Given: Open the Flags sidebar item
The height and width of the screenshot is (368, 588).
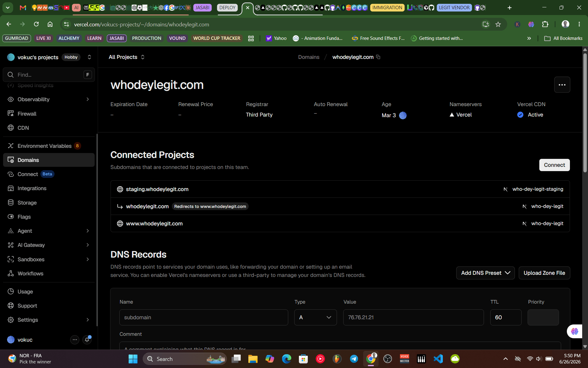Looking at the screenshot, I should pos(49,217).
